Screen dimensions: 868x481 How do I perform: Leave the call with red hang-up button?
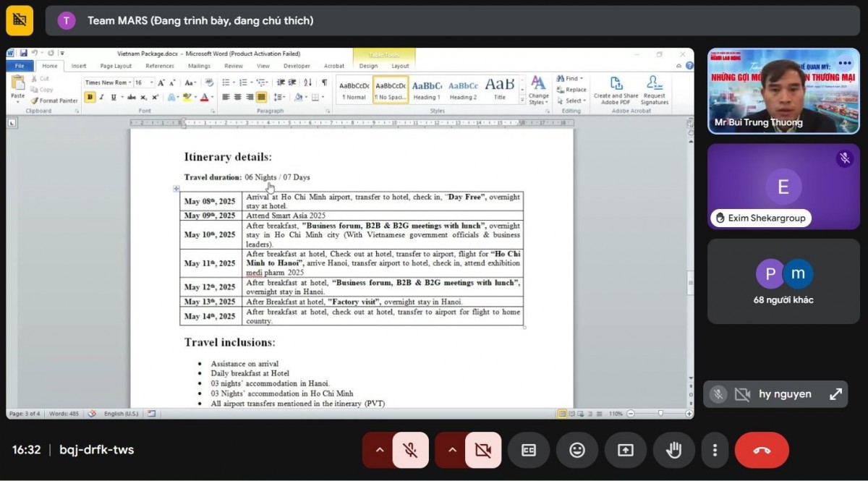(x=762, y=450)
